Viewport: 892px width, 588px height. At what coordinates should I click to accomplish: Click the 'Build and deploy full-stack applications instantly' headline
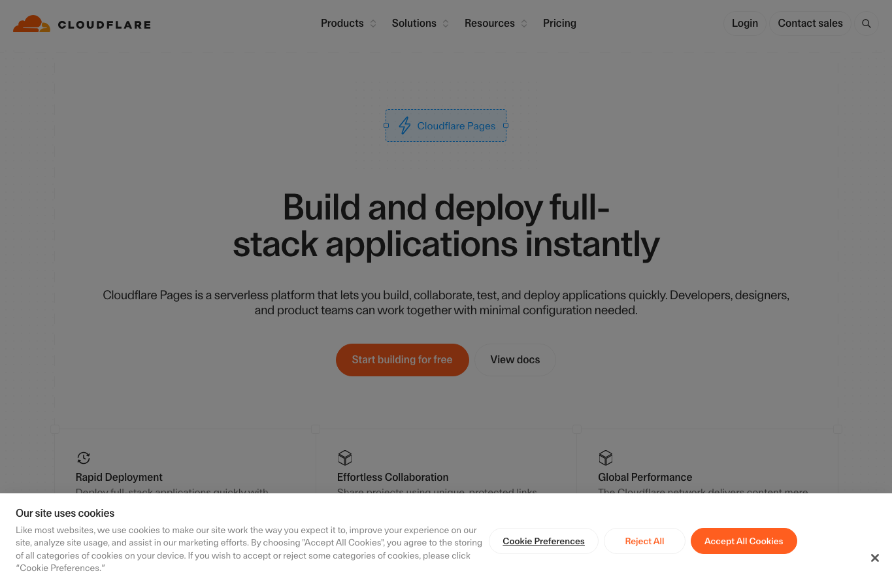point(446,226)
